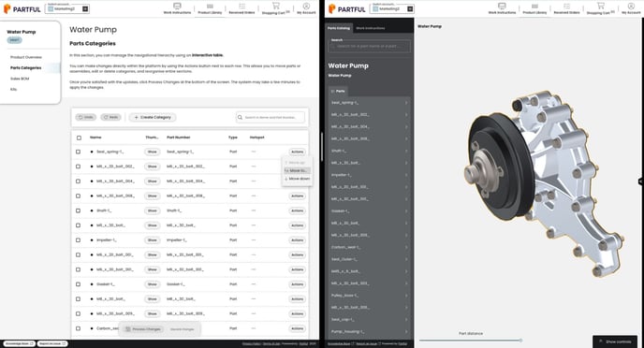
Task: Switch to Parts Catalog tab in viewer
Action: (x=339, y=28)
